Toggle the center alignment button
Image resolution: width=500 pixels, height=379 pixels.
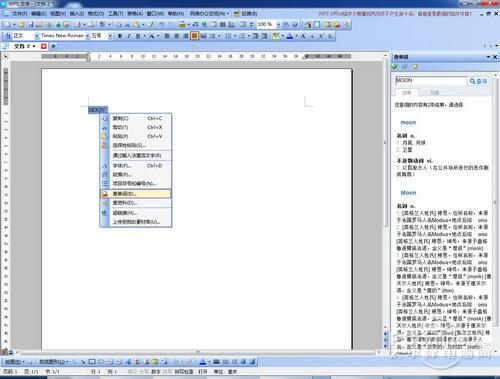click(176, 36)
